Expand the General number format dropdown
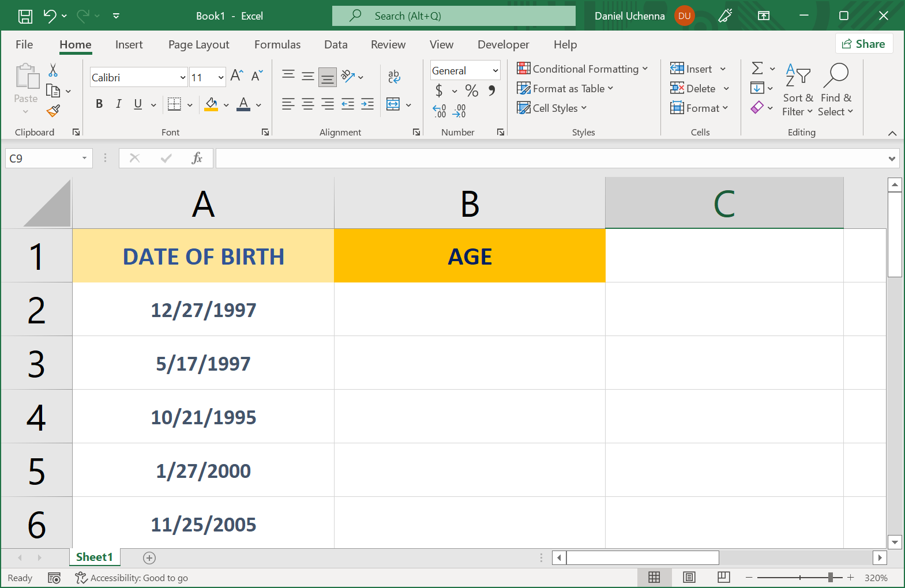 pyautogui.click(x=495, y=70)
